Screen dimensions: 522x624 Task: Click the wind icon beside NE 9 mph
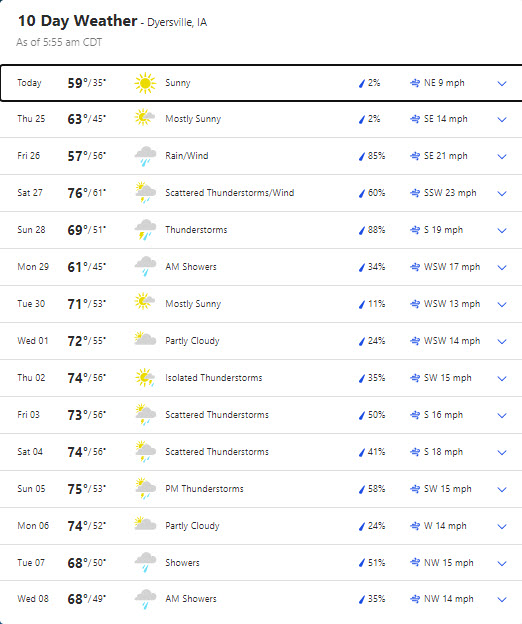click(x=415, y=83)
